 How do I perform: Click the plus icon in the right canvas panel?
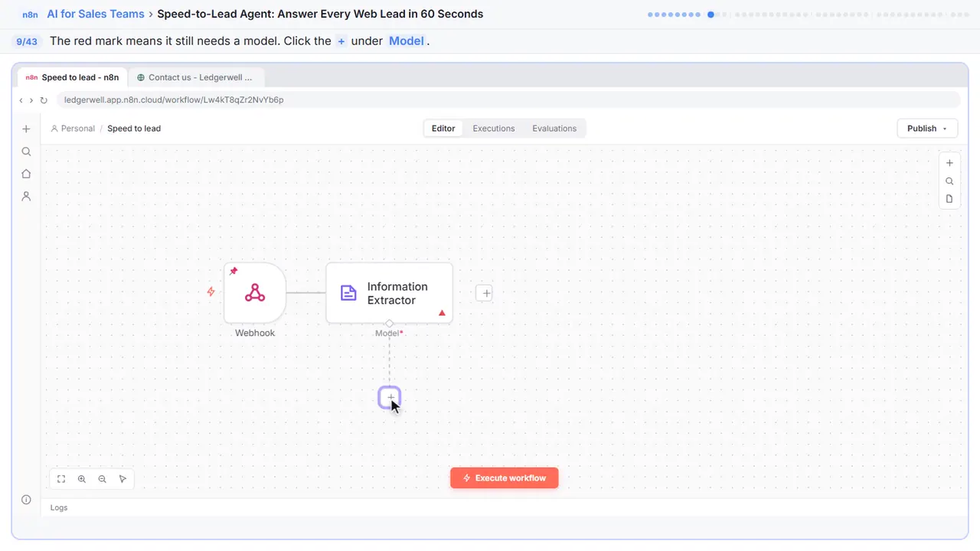click(949, 163)
